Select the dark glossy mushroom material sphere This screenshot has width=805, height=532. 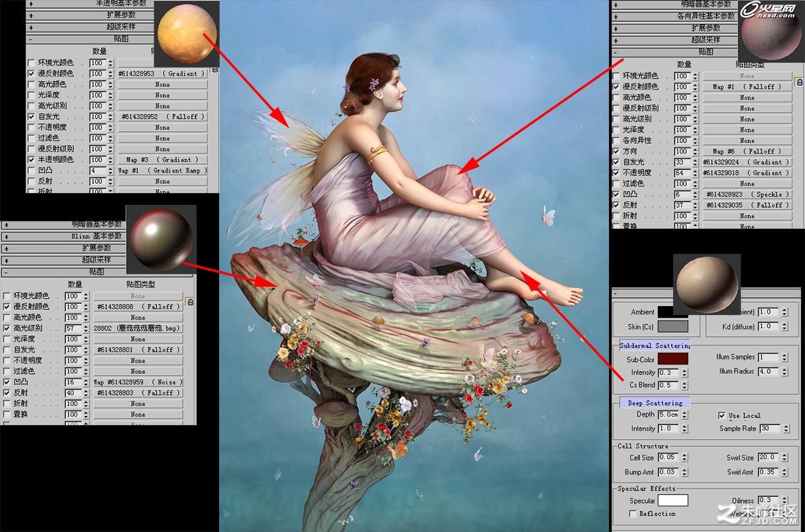[160, 240]
